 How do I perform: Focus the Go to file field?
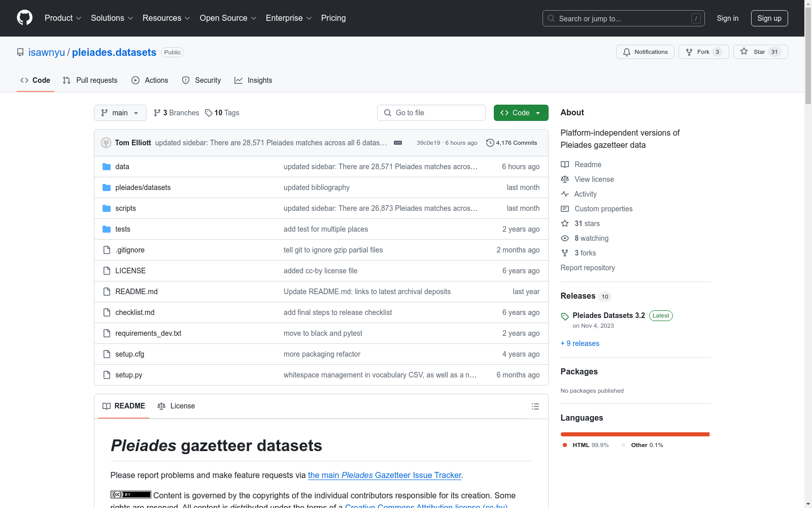tap(431, 113)
